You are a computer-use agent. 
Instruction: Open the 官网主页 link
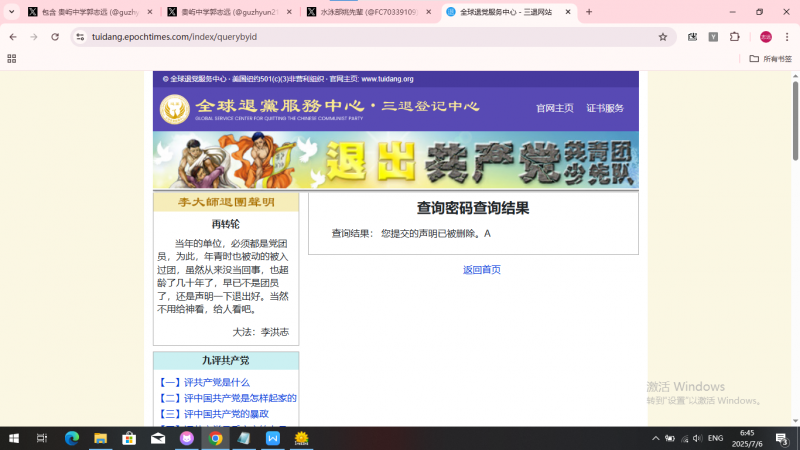coord(555,108)
